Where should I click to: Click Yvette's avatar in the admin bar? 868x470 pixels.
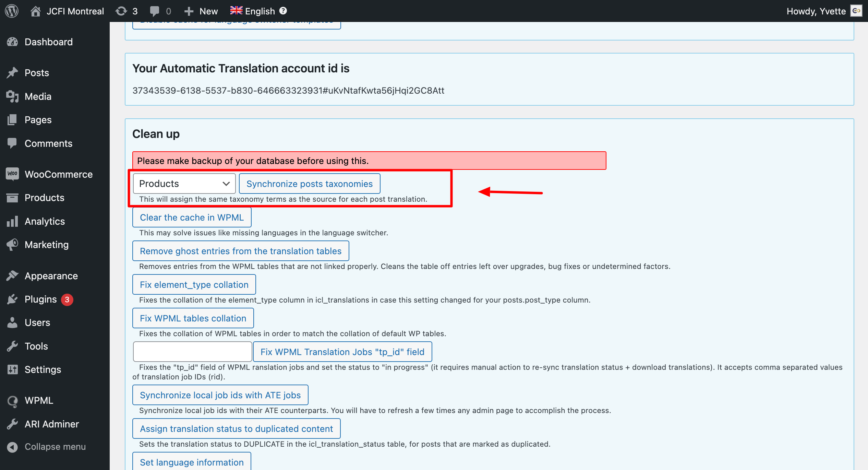click(856, 11)
